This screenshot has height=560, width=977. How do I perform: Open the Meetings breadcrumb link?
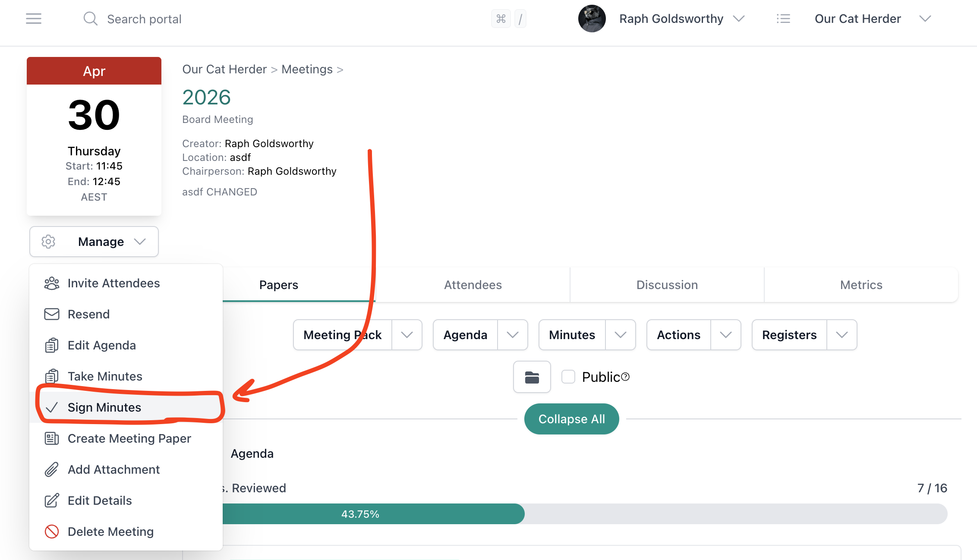click(x=307, y=69)
